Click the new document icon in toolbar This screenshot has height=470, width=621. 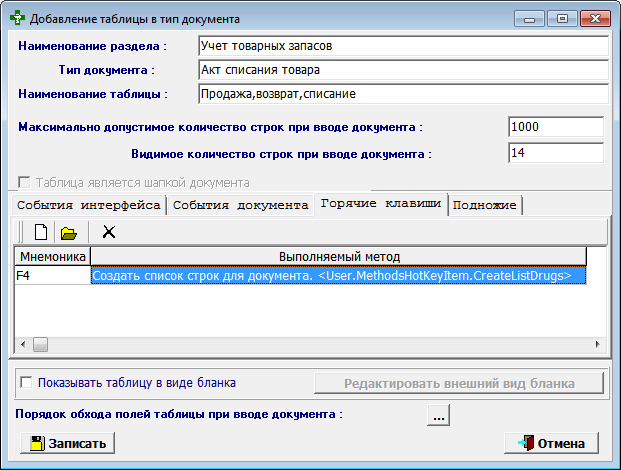coord(41,232)
